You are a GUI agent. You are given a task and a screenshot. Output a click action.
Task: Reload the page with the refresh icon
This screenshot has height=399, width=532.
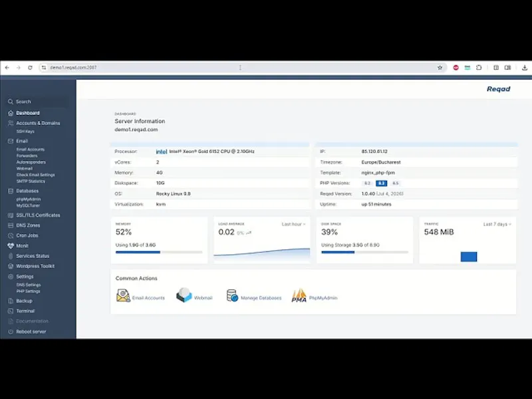click(x=30, y=68)
